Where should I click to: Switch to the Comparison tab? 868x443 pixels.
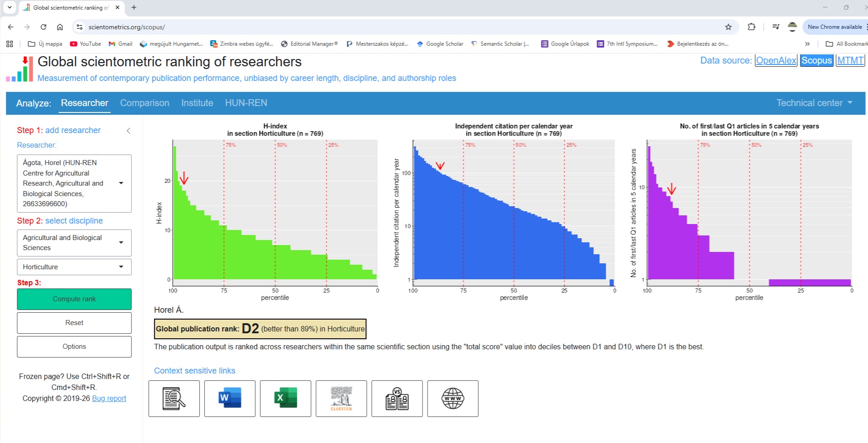144,103
